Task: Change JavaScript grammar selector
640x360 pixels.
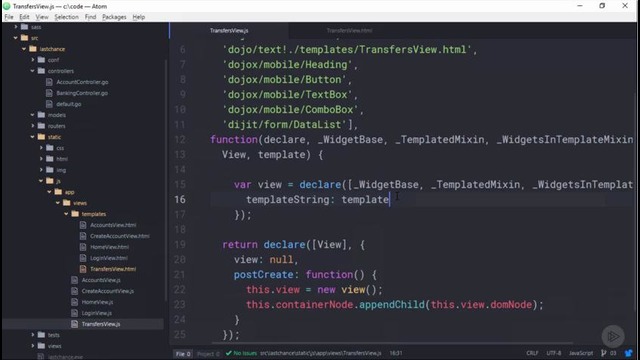Action: tap(581, 353)
